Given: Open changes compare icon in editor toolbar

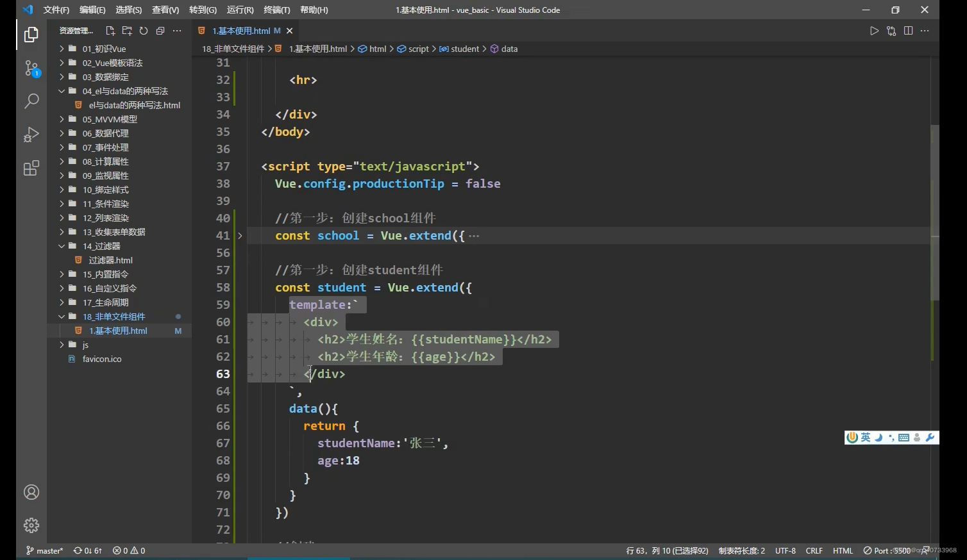Looking at the screenshot, I should [891, 31].
